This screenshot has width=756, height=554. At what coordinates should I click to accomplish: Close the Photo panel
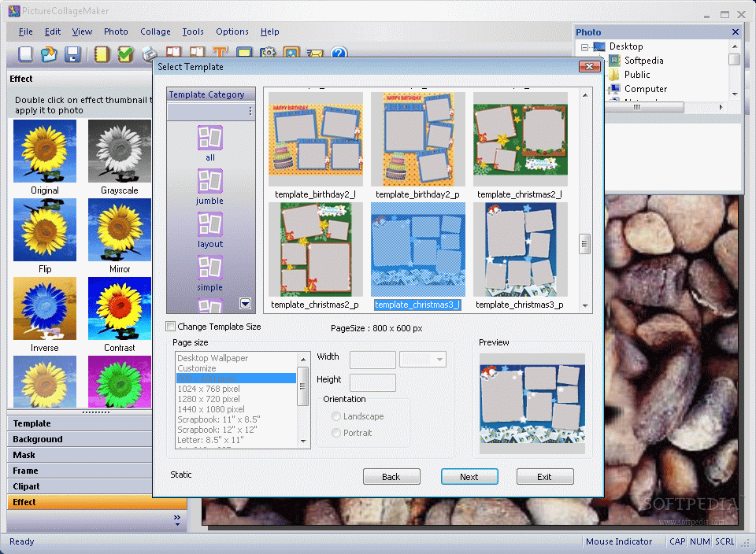[x=736, y=32]
